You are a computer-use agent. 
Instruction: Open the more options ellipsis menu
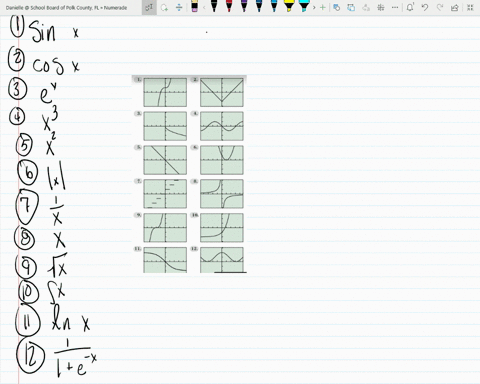(395, 7)
